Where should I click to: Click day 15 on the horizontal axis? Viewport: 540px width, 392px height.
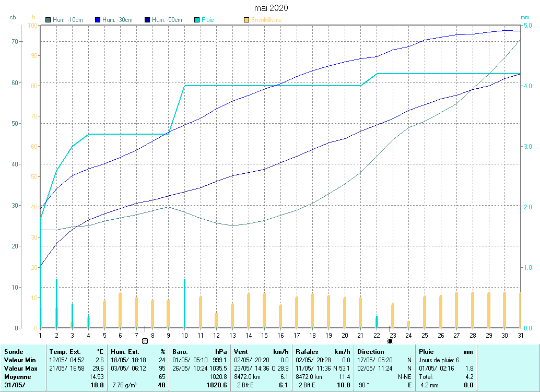coord(264,335)
